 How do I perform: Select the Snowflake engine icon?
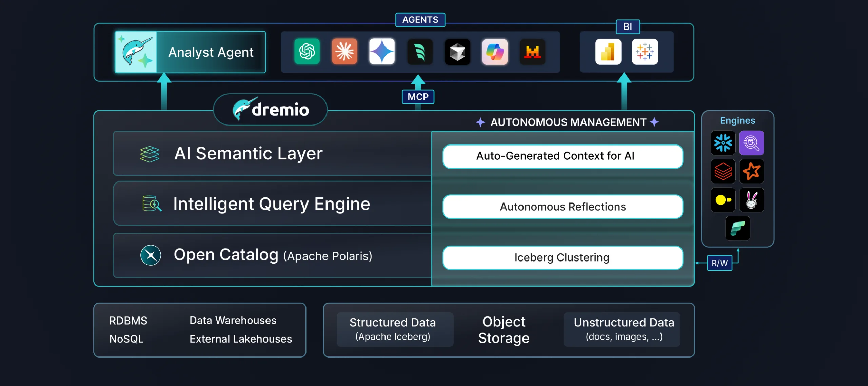723,143
